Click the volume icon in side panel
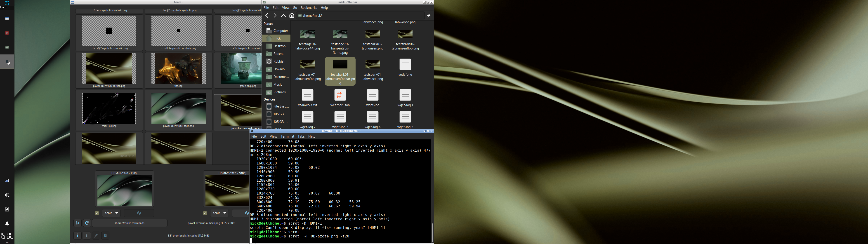868x244 pixels. pos(7,195)
